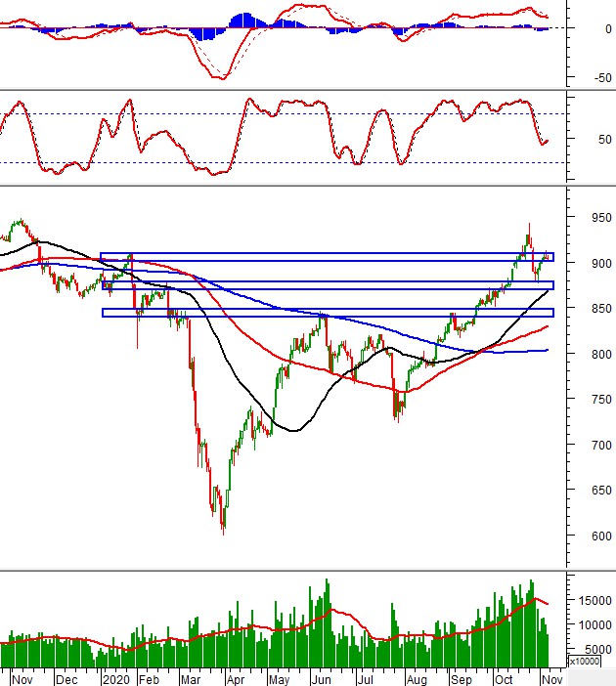Select the lowest blue zone rectangle near 845

tap(327, 313)
